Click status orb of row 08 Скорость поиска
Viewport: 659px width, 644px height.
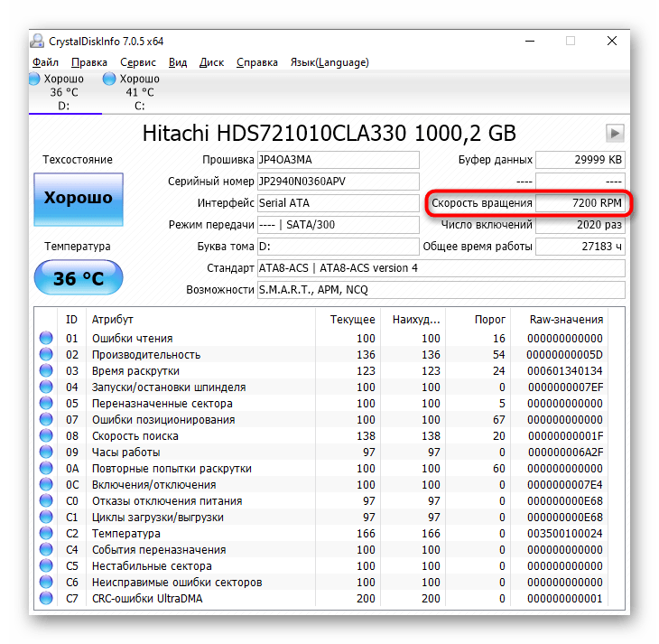coord(46,435)
